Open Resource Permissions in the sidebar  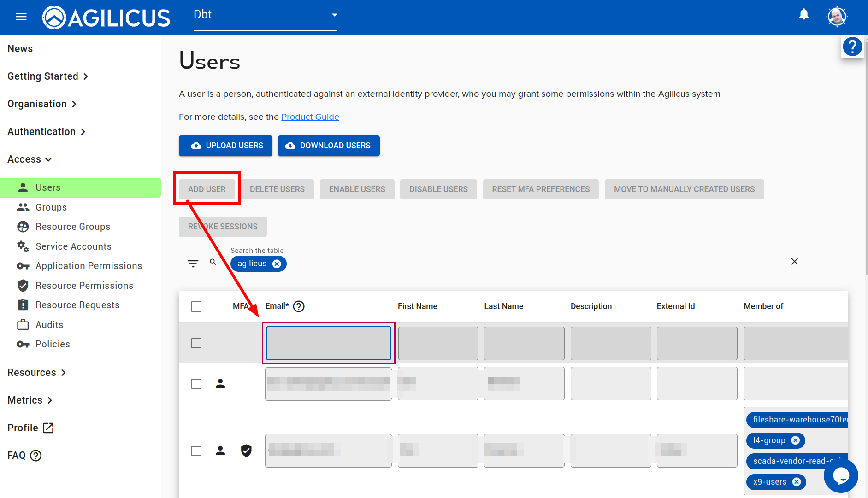click(x=84, y=286)
